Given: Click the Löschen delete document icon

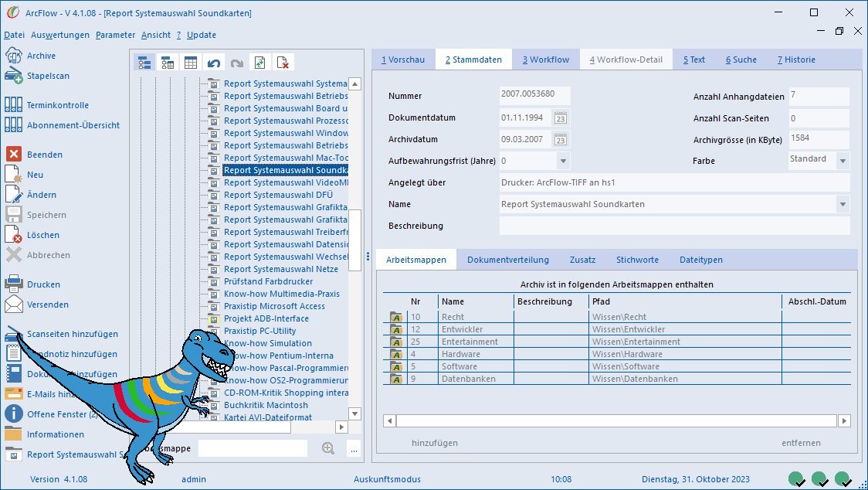Looking at the screenshot, I should [13, 234].
